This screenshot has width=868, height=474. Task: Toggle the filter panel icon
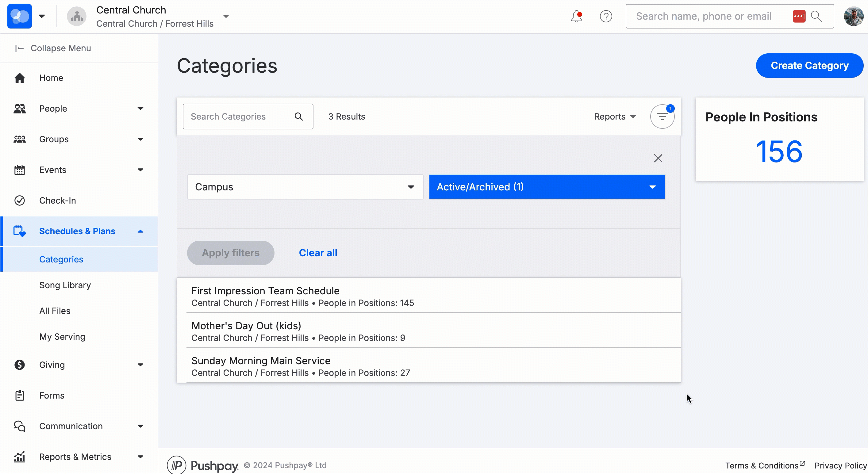point(662,117)
